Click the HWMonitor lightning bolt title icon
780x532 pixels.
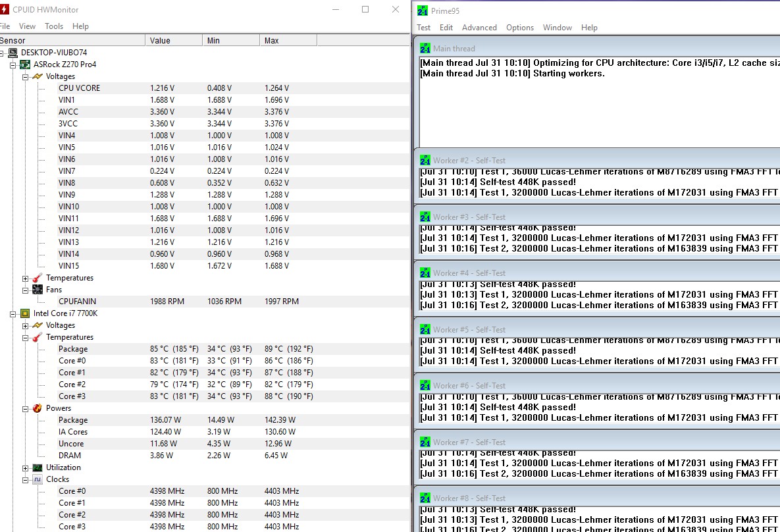click(x=4, y=9)
